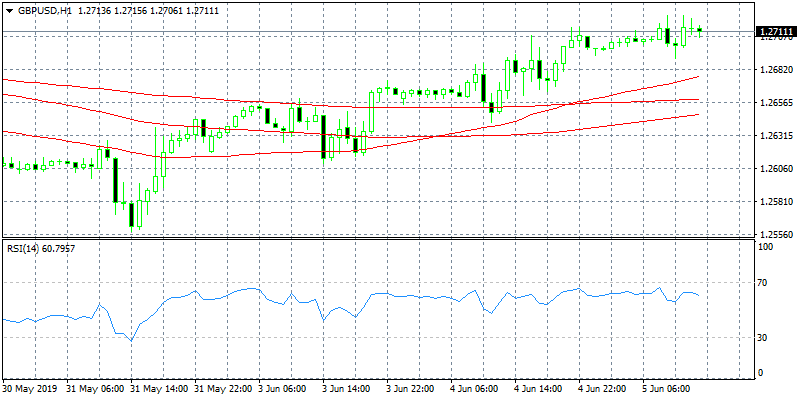
Task: Click the 1.26060 price axis label
Action: (x=776, y=169)
